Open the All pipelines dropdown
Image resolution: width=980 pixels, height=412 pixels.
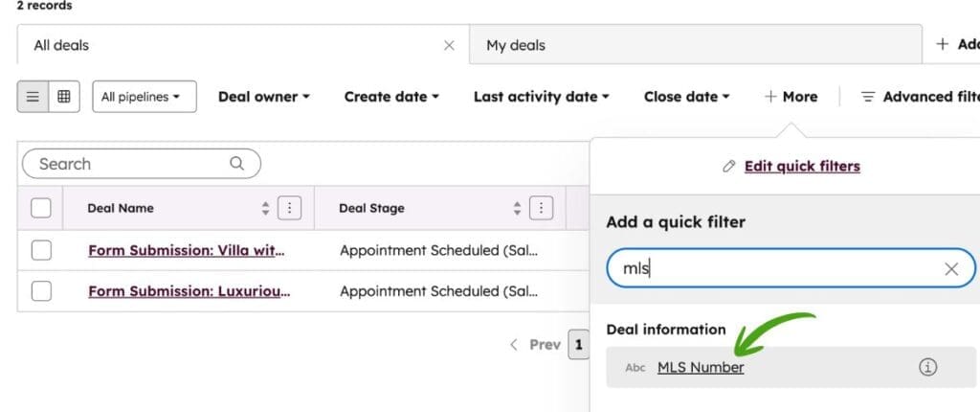[144, 97]
